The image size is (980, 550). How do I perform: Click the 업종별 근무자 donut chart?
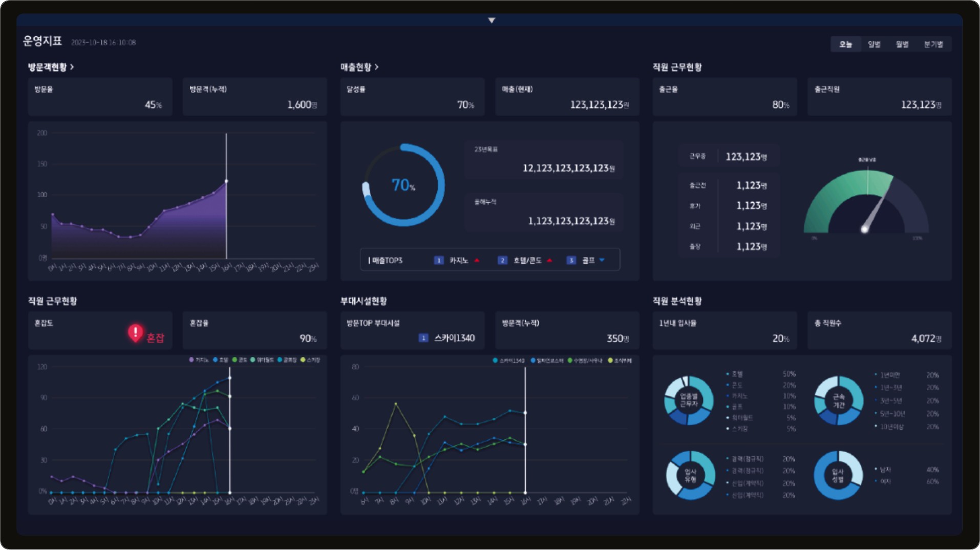(x=689, y=400)
